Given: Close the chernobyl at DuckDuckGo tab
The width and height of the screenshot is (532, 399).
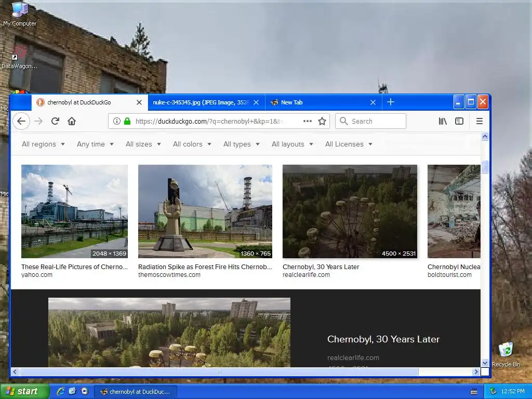Looking at the screenshot, I should click(139, 102).
